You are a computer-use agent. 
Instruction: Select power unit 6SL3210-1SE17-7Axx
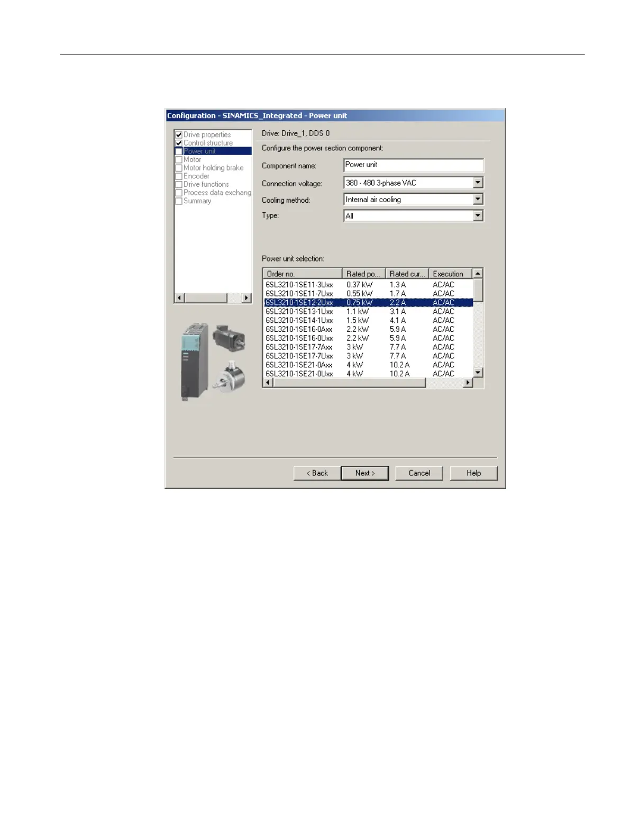[x=368, y=347]
